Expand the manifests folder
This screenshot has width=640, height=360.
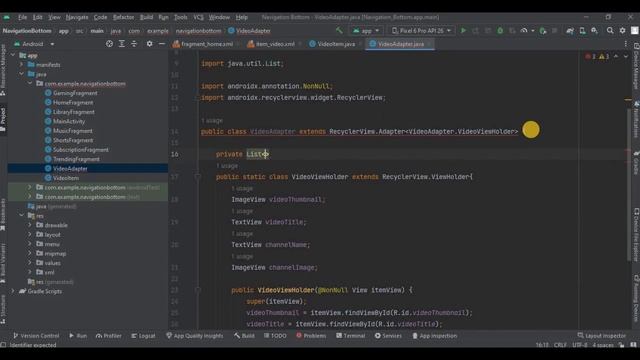(x=22, y=64)
